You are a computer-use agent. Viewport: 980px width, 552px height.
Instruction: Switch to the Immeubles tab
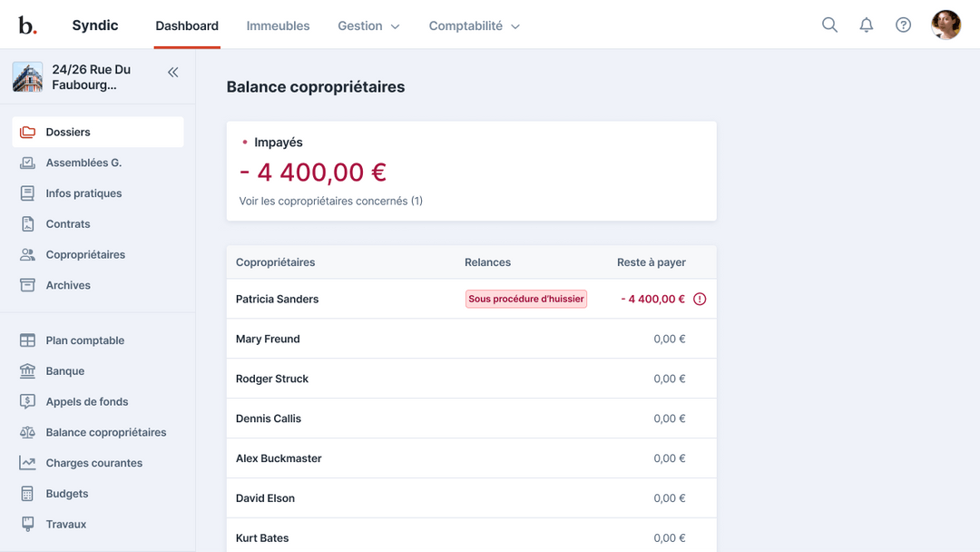coord(278,26)
